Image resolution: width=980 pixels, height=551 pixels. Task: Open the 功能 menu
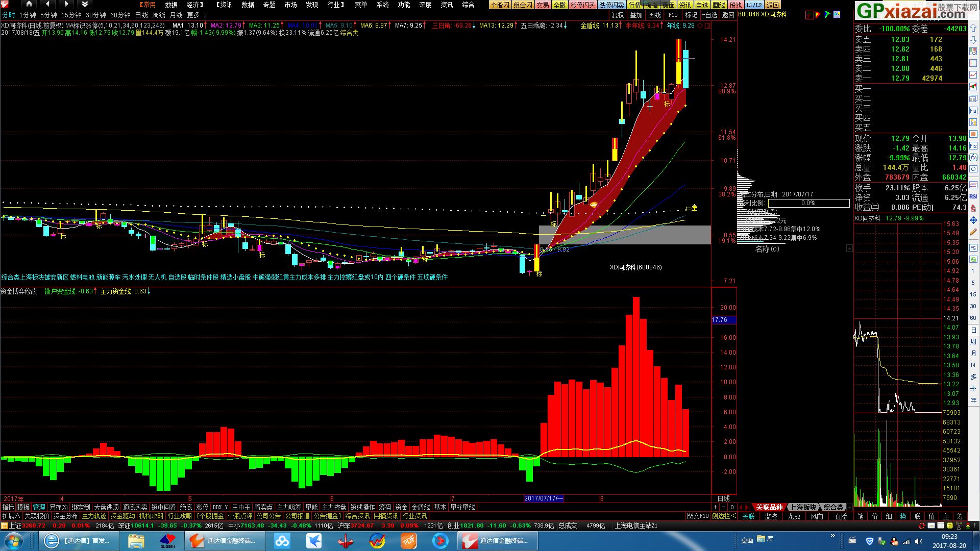pyautogui.click(x=404, y=5)
